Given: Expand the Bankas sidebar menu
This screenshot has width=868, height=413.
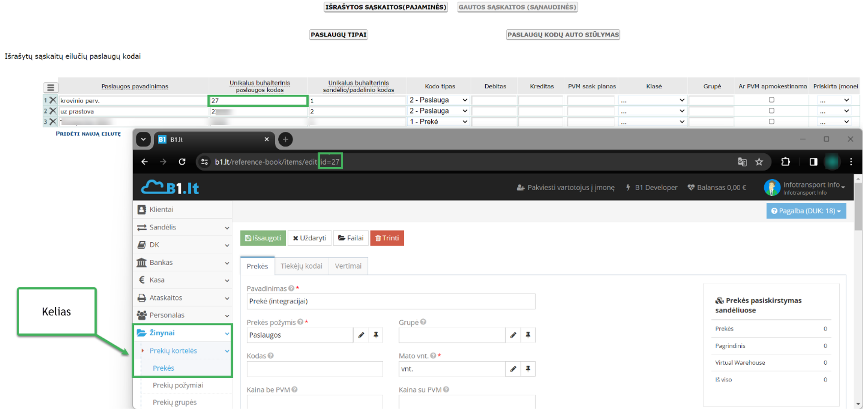Looking at the screenshot, I should click(183, 263).
